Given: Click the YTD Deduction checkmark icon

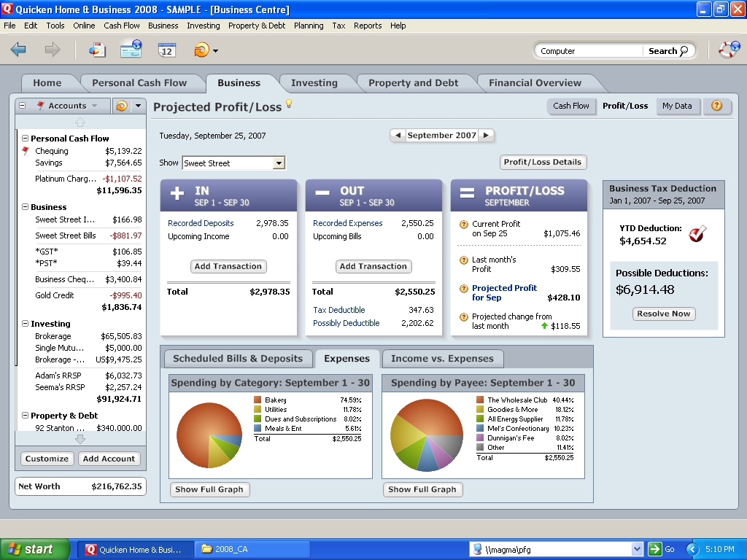Looking at the screenshot, I should click(697, 234).
